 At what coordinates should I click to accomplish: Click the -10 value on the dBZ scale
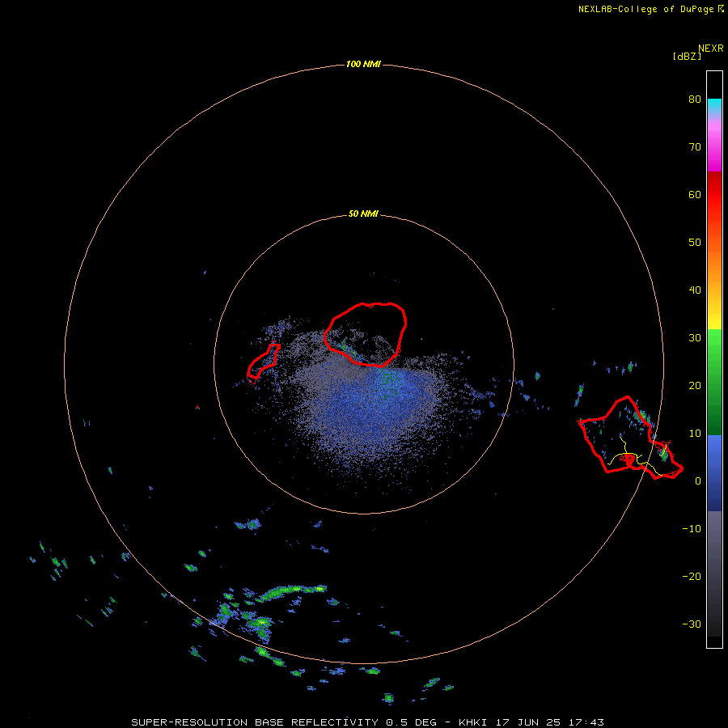(692, 529)
